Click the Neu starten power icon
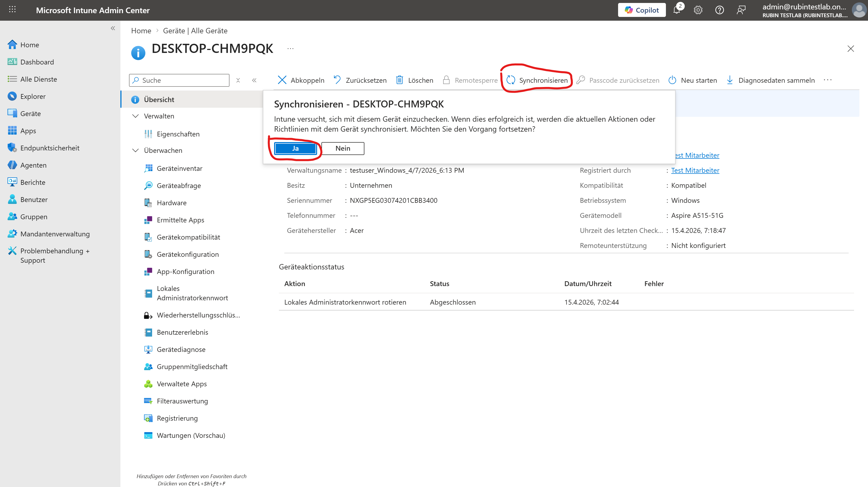Screen dimensions: 868x487 [x=672, y=80]
